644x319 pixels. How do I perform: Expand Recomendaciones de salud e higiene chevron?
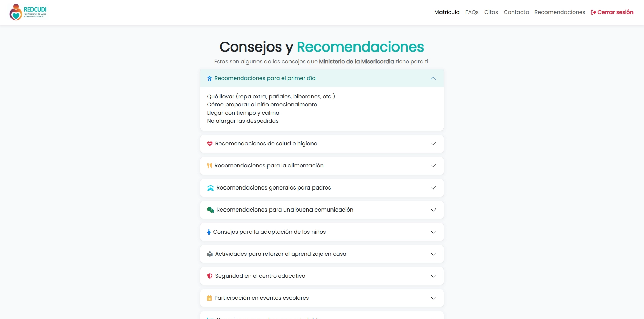pyautogui.click(x=433, y=144)
